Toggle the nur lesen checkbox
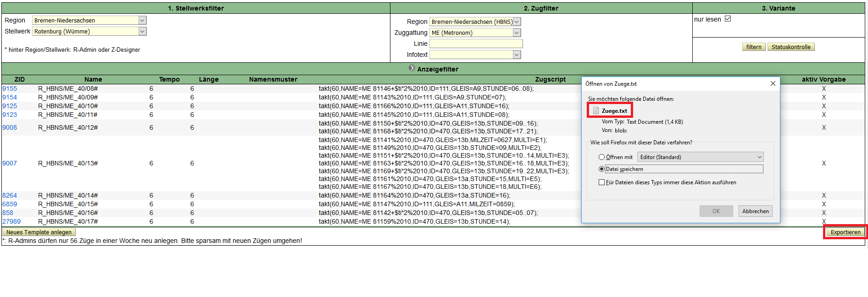 (728, 19)
